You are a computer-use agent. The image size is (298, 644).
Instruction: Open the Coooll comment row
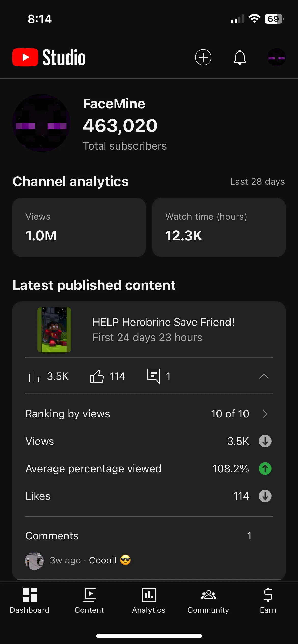click(x=102, y=560)
